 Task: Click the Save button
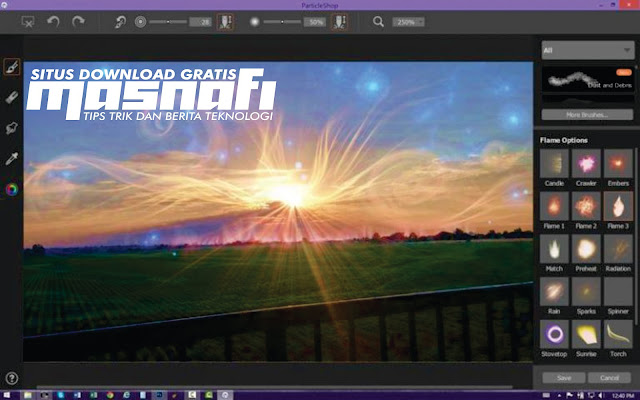point(564,378)
